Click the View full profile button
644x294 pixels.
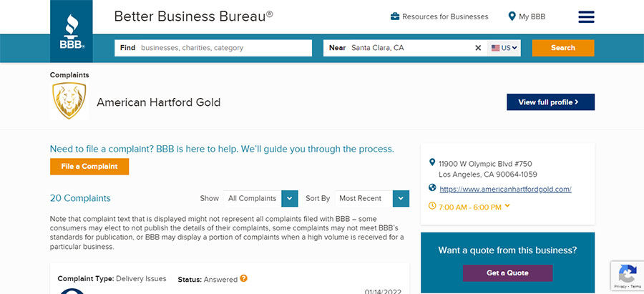551,102
